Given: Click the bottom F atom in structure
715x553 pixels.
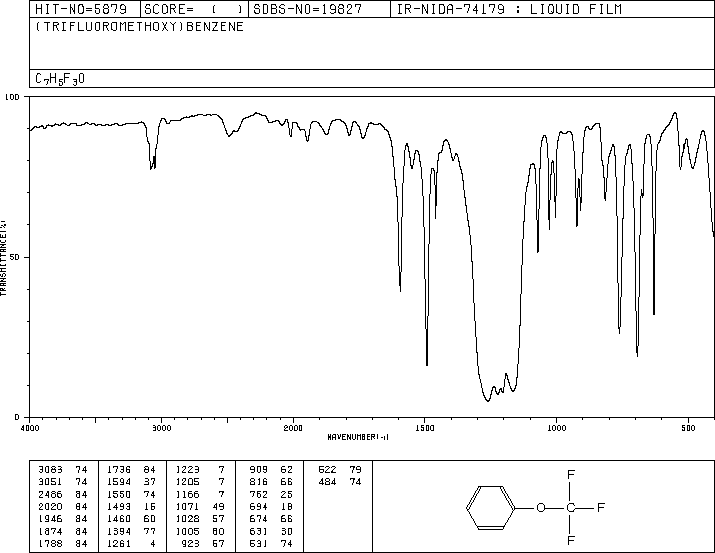Looking at the screenshot, I should tap(570, 541).
